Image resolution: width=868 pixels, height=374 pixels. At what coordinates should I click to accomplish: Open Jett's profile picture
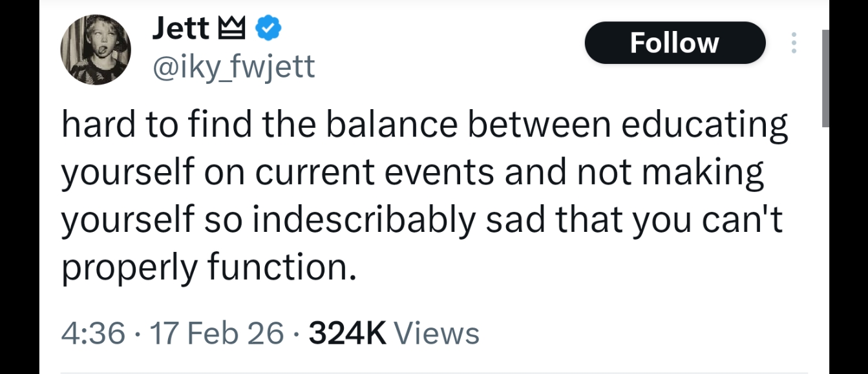tap(96, 50)
